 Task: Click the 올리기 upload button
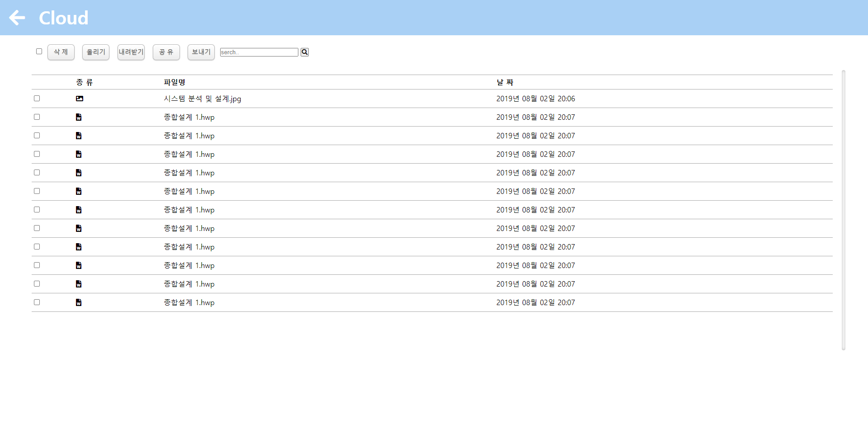(x=95, y=52)
